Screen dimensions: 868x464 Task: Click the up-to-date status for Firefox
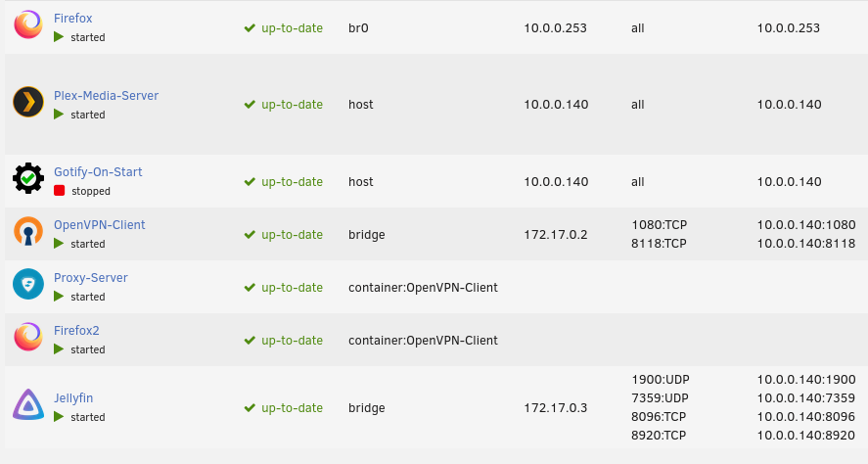point(292,27)
